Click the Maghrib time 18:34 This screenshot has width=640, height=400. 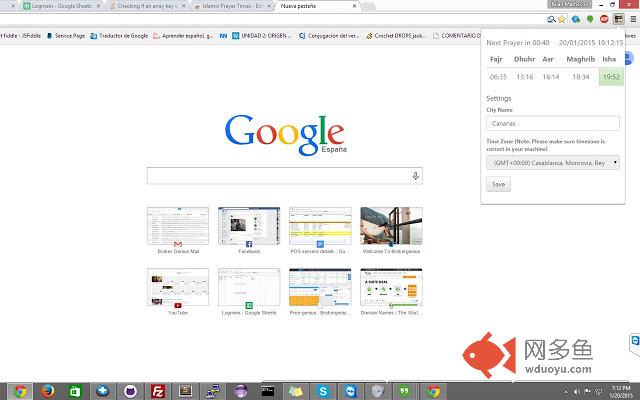(x=580, y=77)
